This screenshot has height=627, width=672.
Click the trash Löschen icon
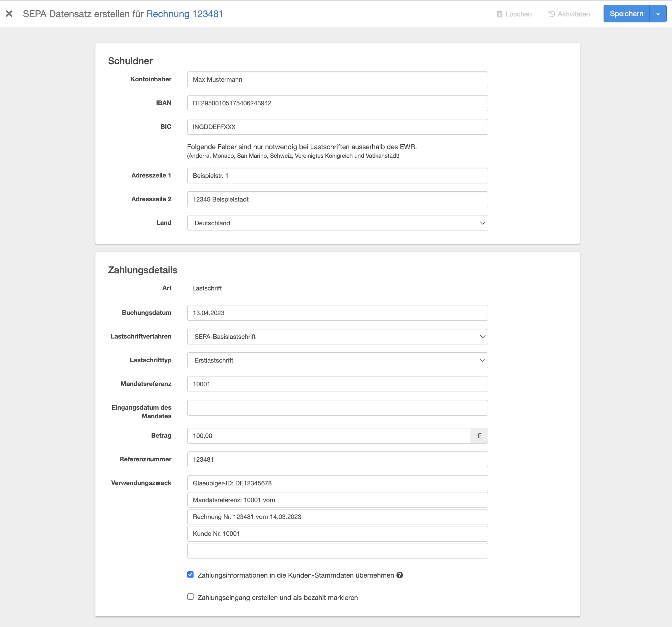point(499,14)
